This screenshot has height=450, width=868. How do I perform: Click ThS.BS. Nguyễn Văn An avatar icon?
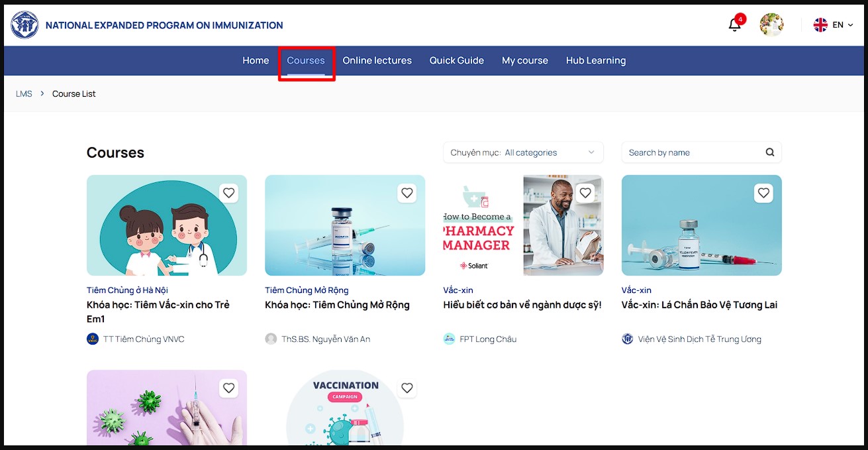coord(271,339)
